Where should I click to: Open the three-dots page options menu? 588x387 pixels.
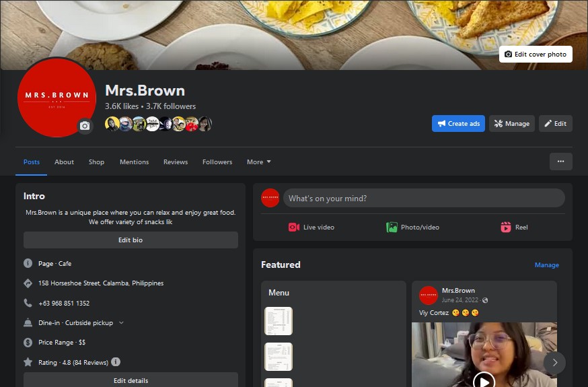pos(560,162)
